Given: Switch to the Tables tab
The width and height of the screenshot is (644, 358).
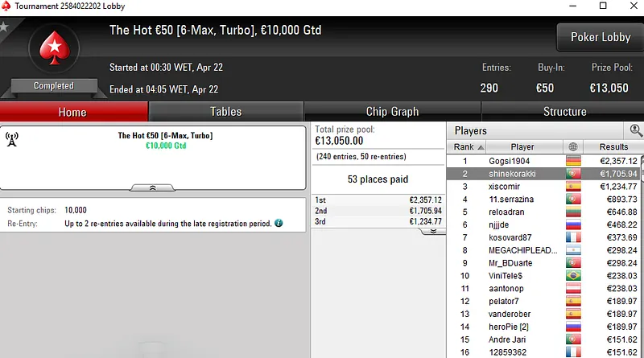Looking at the screenshot, I should coord(225,112).
